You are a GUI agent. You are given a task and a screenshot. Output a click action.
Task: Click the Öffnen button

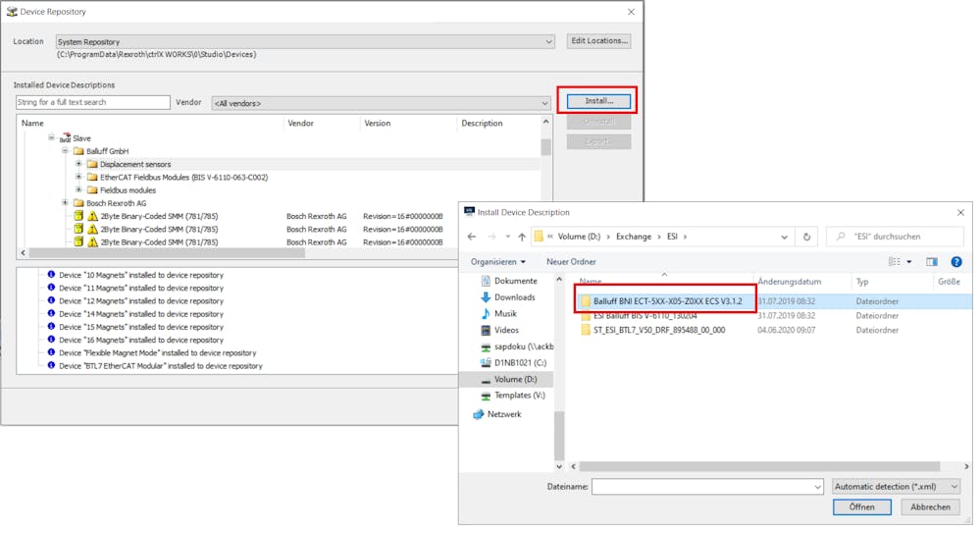click(x=862, y=506)
